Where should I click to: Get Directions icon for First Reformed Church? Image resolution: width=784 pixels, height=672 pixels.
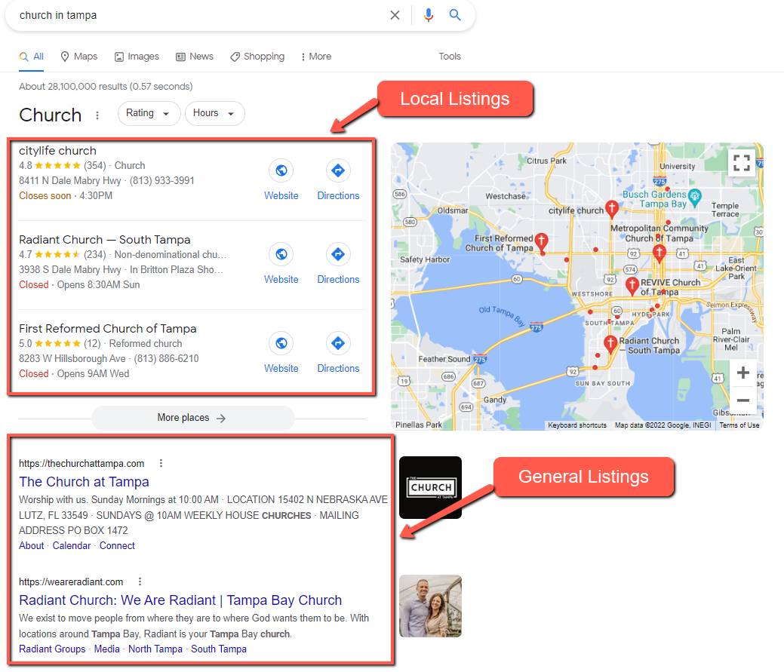(x=338, y=343)
